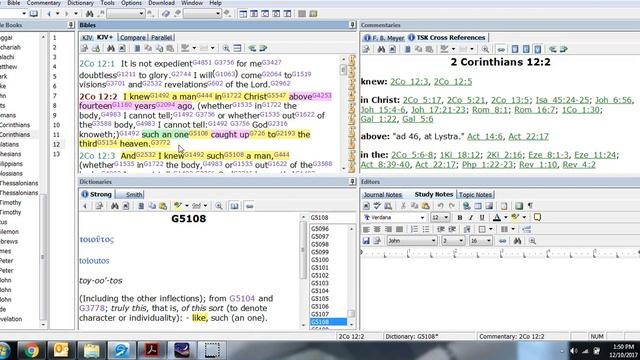
Task: Click the dictionary binoculars search icon
Action: click(x=115, y=206)
